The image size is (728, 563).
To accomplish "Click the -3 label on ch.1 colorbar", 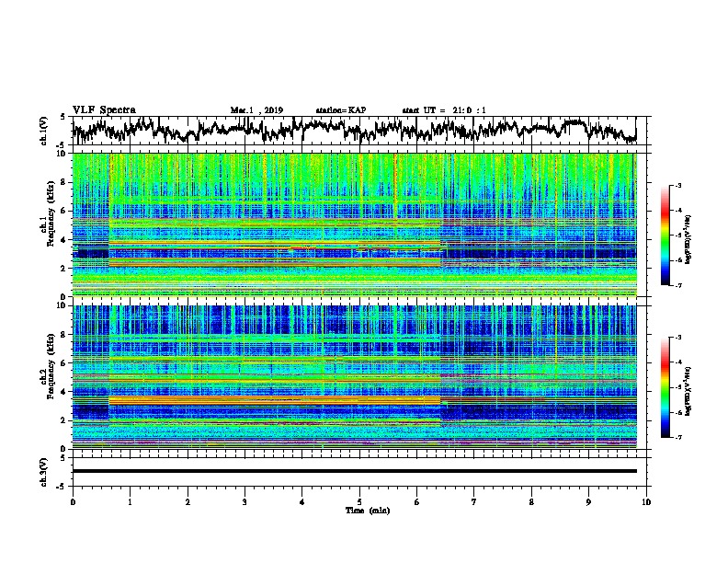I will click(x=677, y=185).
